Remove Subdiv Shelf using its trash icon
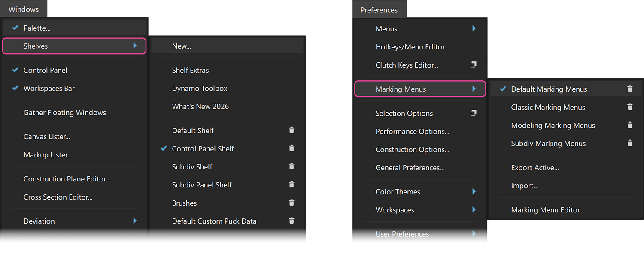644x255 pixels. [292, 166]
